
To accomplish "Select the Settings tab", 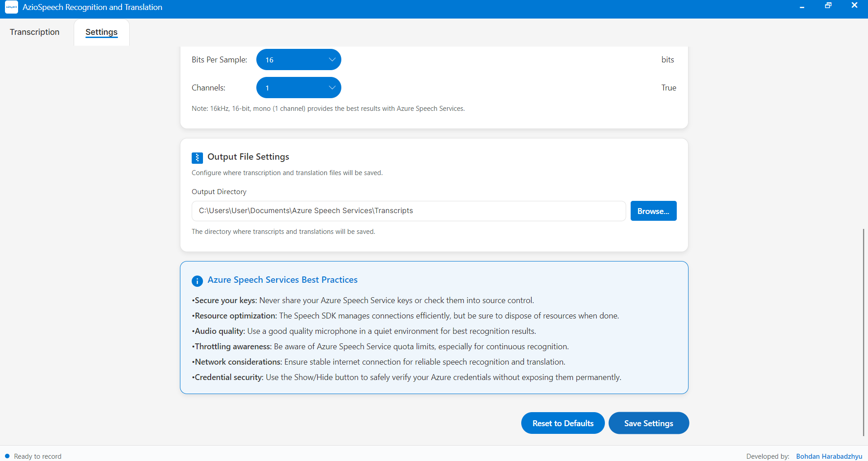I will [102, 32].
